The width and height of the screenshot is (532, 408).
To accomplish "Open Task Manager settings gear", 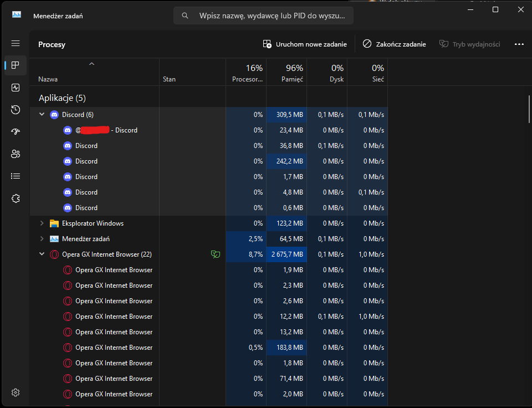I will [16, 392].
